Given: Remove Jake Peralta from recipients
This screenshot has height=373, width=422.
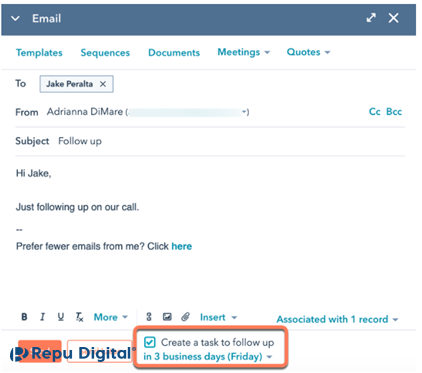Looking at the screenshot, I should pos(103,84).
